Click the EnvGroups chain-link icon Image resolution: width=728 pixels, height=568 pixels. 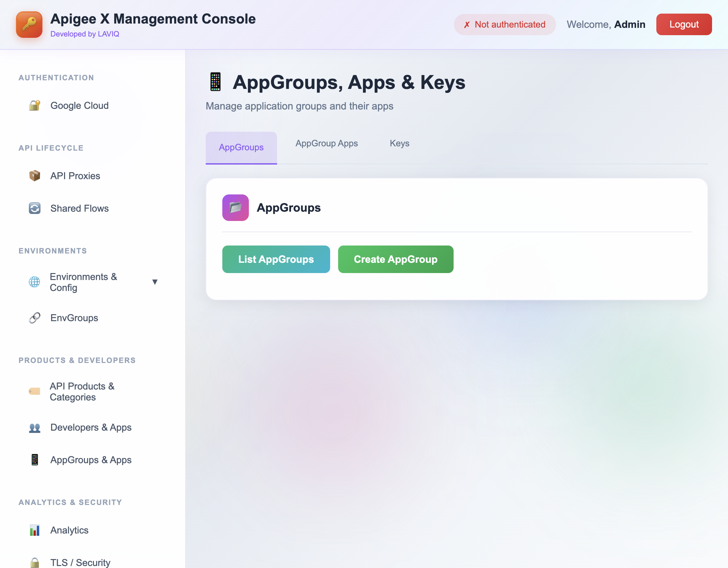point(35,318)
